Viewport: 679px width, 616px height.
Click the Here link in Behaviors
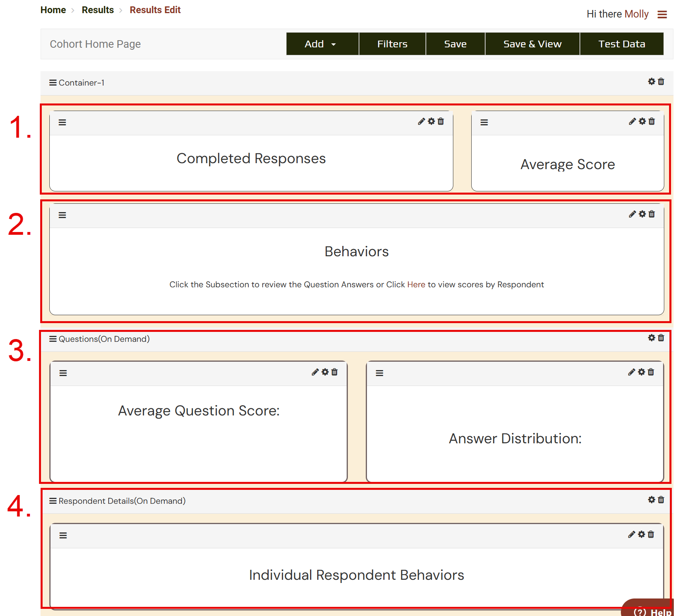click(416, 285)
